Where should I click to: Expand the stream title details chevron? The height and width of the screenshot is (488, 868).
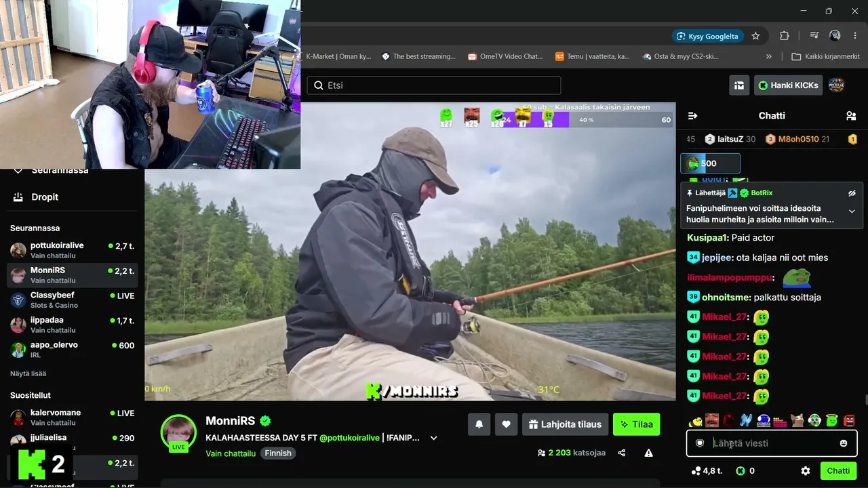(x=433, y=438)
